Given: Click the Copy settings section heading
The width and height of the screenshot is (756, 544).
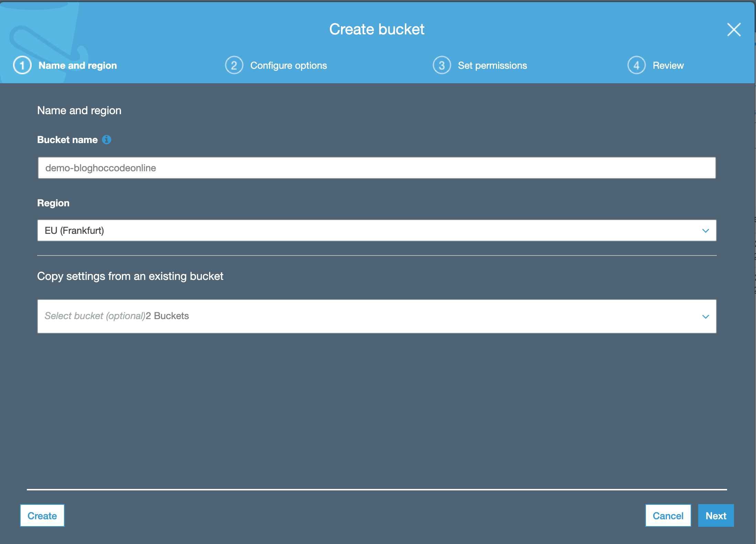Looking at the screenshot, I should (x=130, y=276).
